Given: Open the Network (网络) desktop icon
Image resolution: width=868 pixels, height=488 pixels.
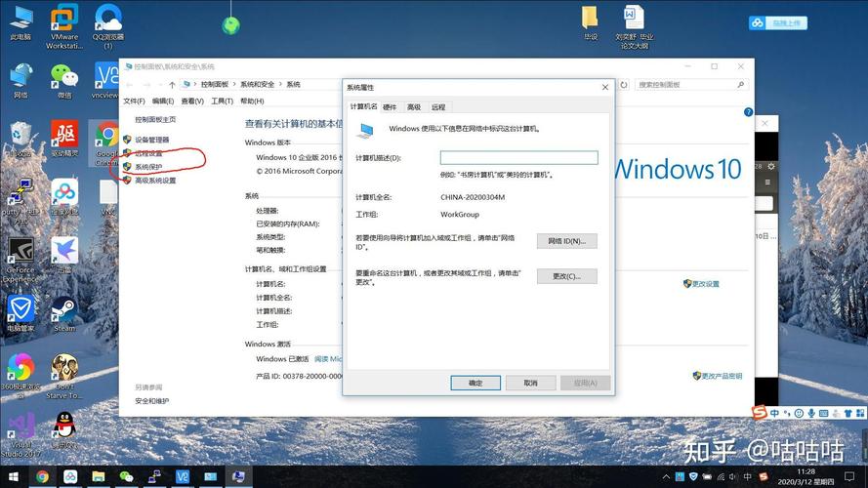Looking at the screenshot, I should tap(21, 81).
